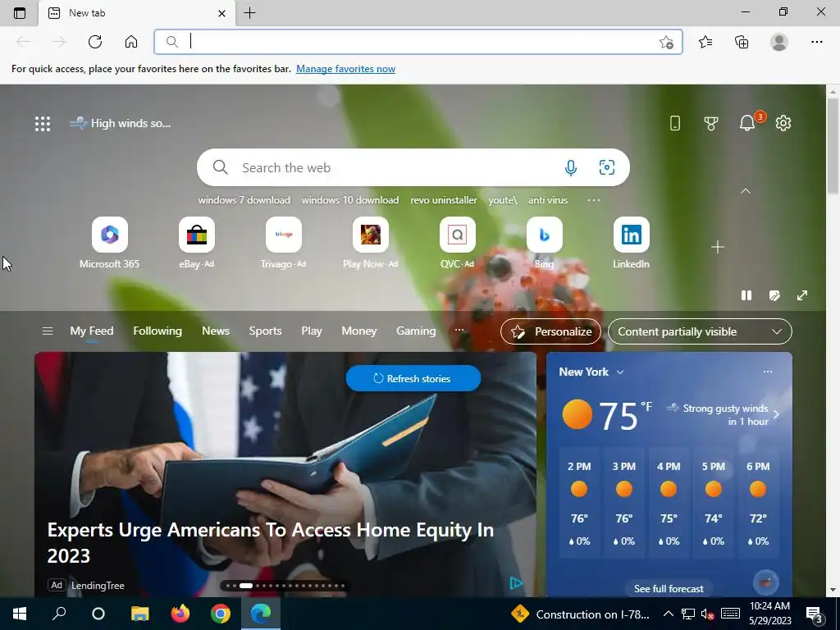The width and height of the screenshot is (840, 630).
Task: Add a new quick link site
Action: [x=717, y=247]
